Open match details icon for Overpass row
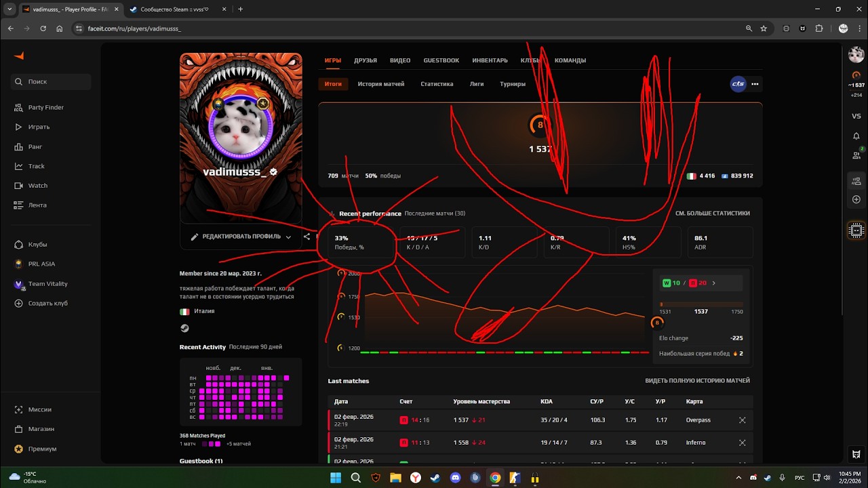 coord(742,420)
